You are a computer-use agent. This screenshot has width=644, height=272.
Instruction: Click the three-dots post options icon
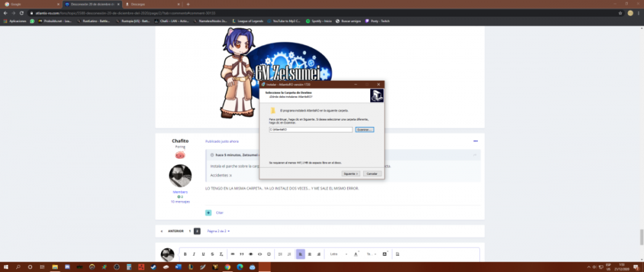coord(476,141)
